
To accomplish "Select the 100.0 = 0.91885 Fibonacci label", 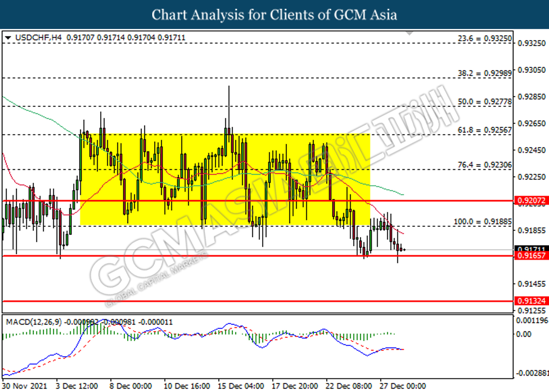I will tap(483, 221).
